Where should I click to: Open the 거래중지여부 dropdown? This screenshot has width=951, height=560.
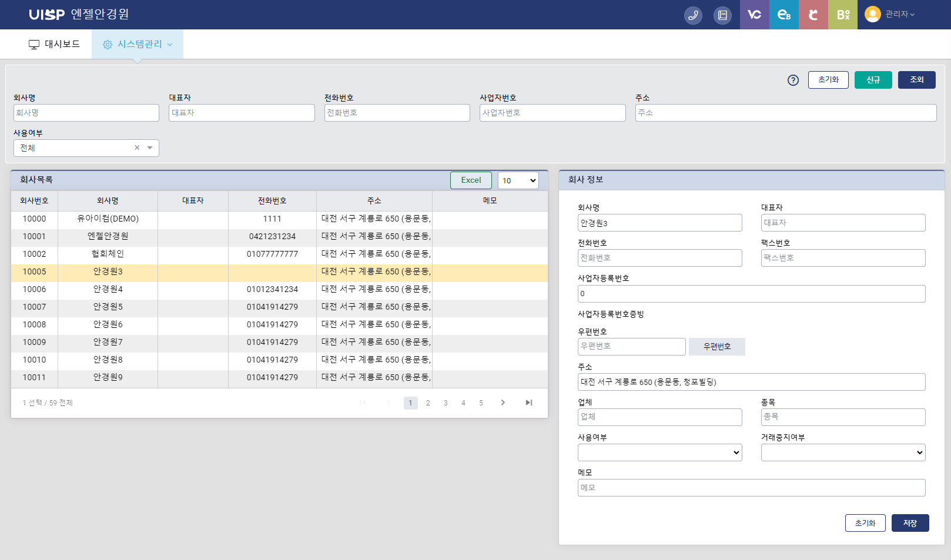tap(843, 452)
